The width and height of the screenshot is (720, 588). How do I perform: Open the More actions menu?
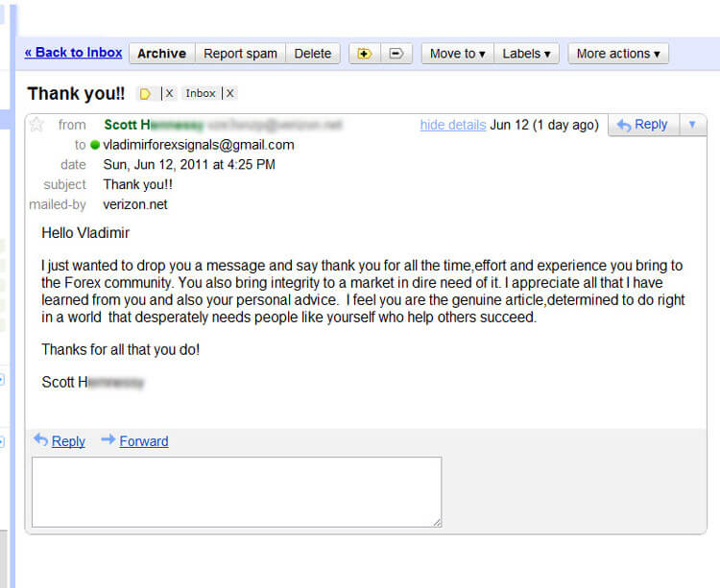618,54
